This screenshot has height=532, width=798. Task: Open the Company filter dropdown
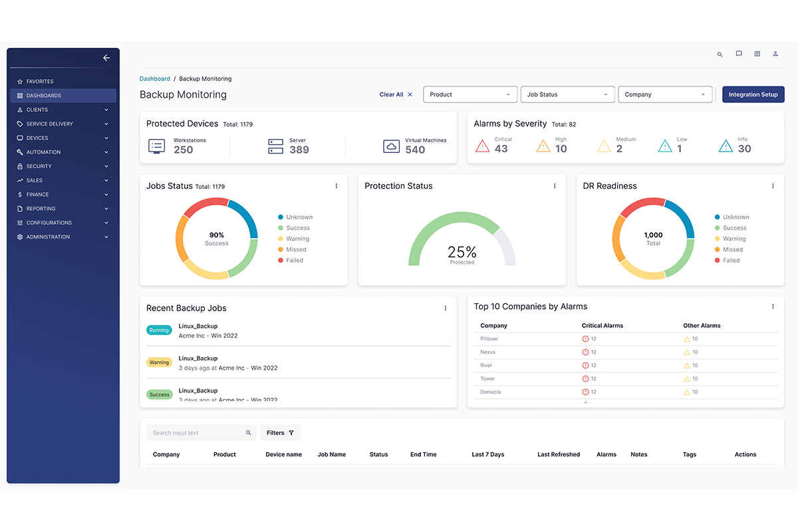665,94
